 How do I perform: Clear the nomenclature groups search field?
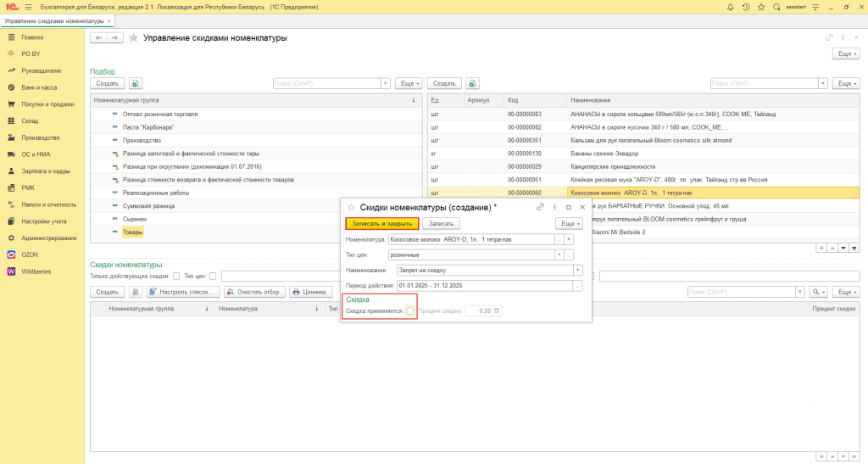[x=386, y=84]
